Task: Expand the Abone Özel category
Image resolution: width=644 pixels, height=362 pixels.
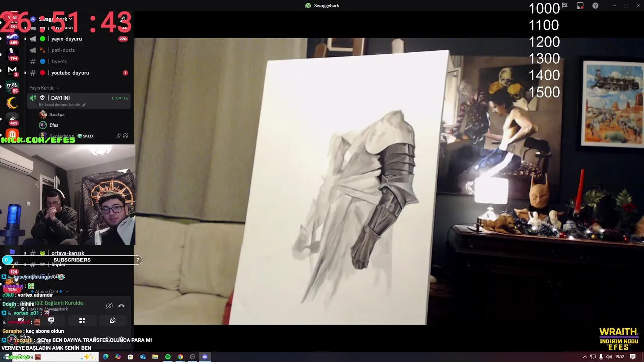Action: 49,292
